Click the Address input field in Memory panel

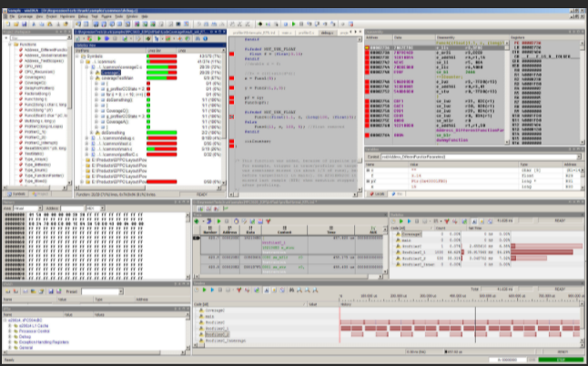[x=72, y=208]
